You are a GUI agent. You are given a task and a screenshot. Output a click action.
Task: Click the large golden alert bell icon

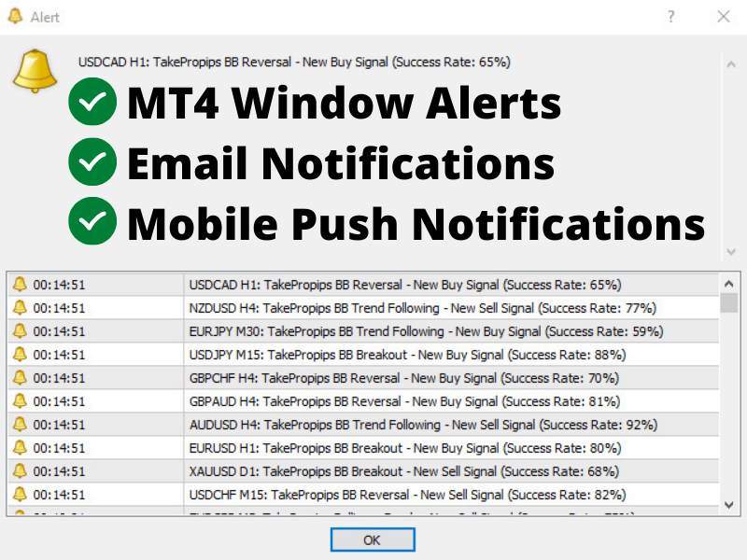pos(35,71)
